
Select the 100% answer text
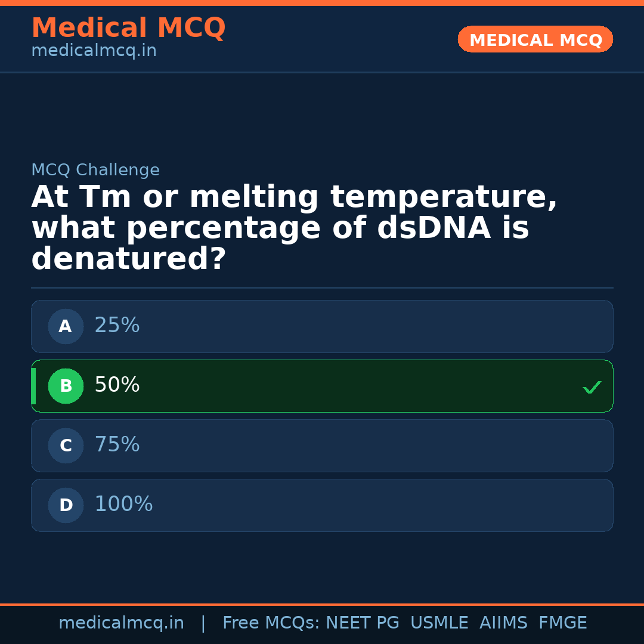(x=123, y=504)
